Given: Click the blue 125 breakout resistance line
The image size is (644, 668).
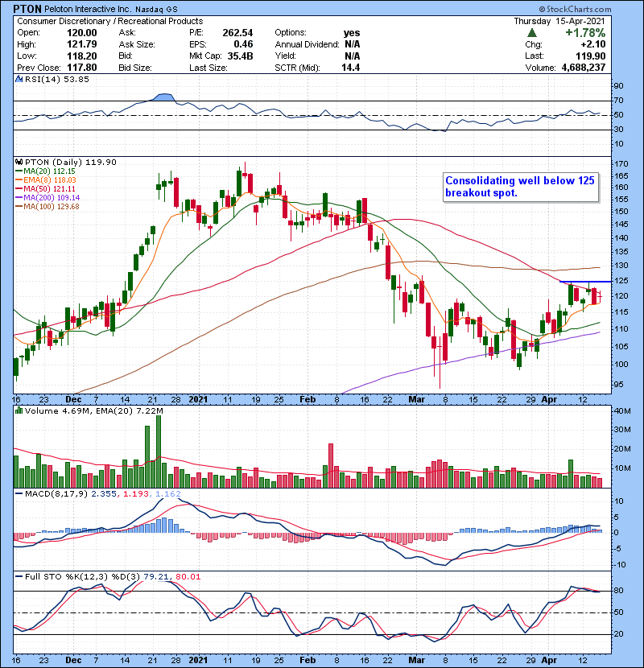Looking at the screenshot, I should [585, 282].
